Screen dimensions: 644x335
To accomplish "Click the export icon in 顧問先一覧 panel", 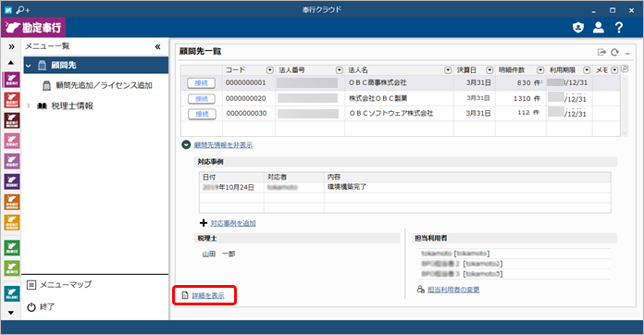I will click(x=601, y=52).
